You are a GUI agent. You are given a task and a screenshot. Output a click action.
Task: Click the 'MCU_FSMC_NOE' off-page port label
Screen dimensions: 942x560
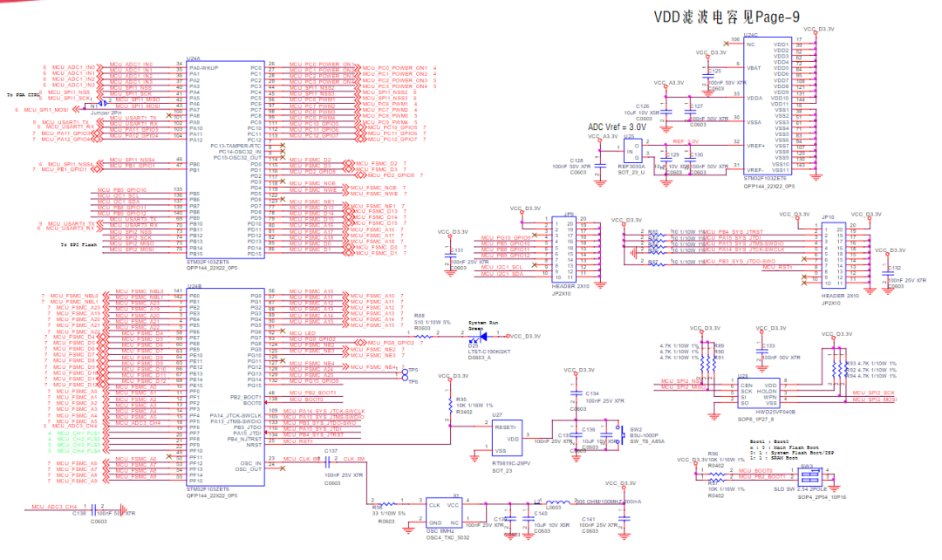point(373,188)
